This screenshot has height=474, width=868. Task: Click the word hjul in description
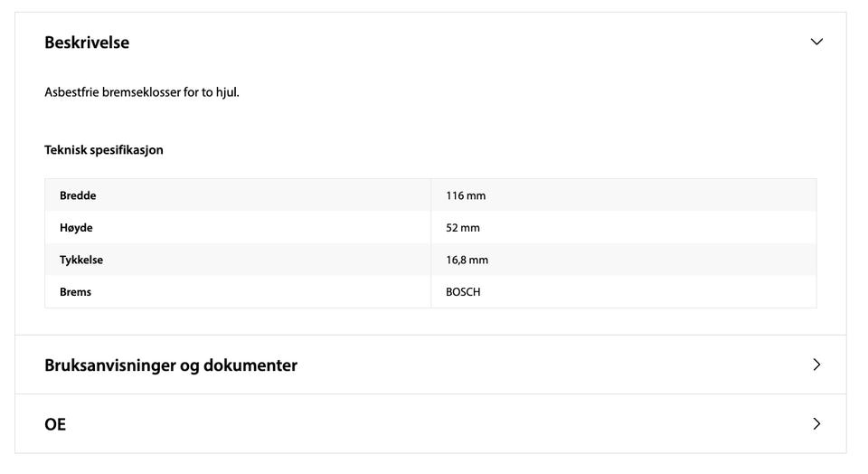(x=227, y=92)
